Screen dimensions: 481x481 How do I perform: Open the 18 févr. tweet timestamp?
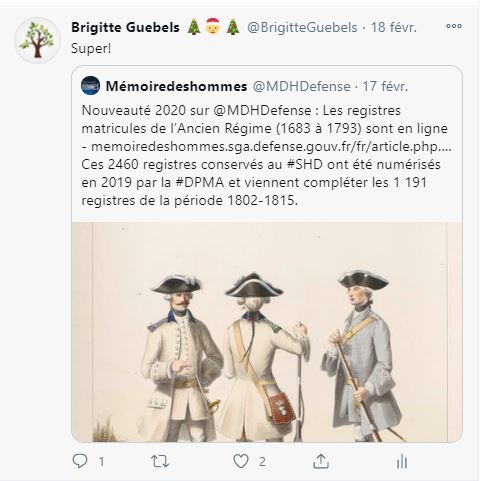coord(394,27)
